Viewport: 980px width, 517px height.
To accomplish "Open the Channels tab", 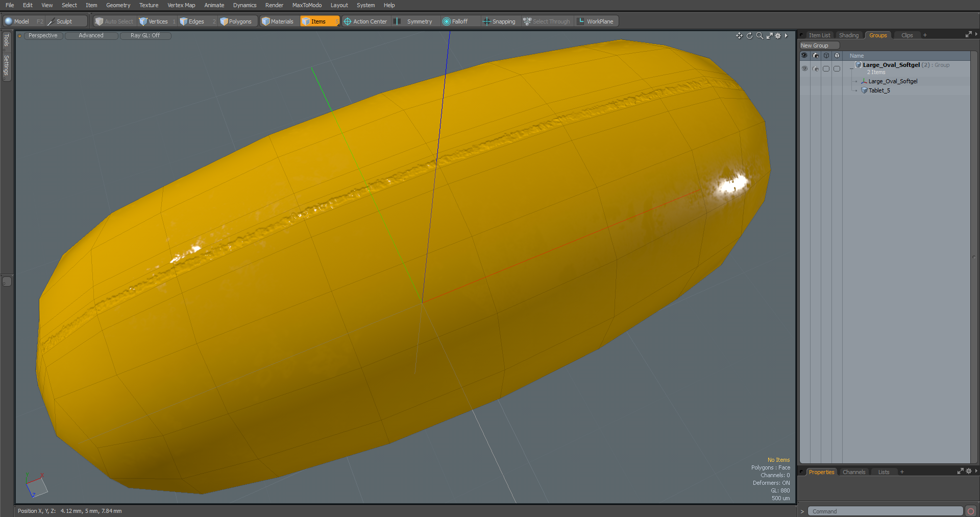I will [854, 472].
